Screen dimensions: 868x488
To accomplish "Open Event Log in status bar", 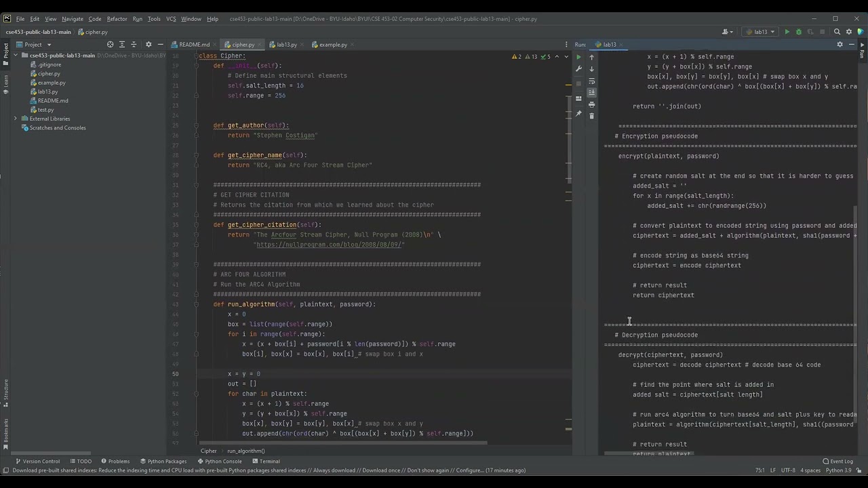I will (837, 461).
